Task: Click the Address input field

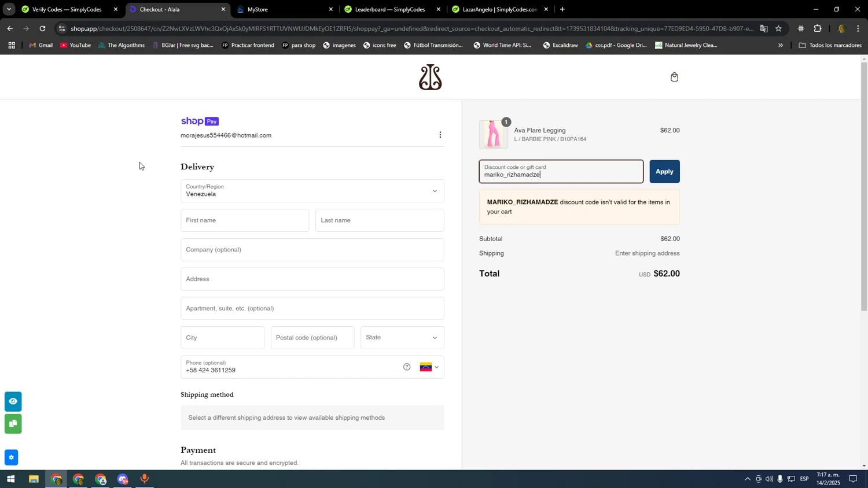Action: tap(312, 279)
